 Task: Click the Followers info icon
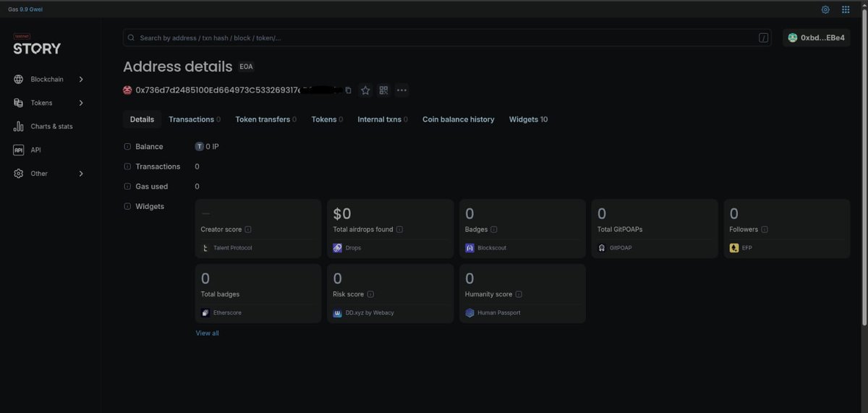pos(765,229)
